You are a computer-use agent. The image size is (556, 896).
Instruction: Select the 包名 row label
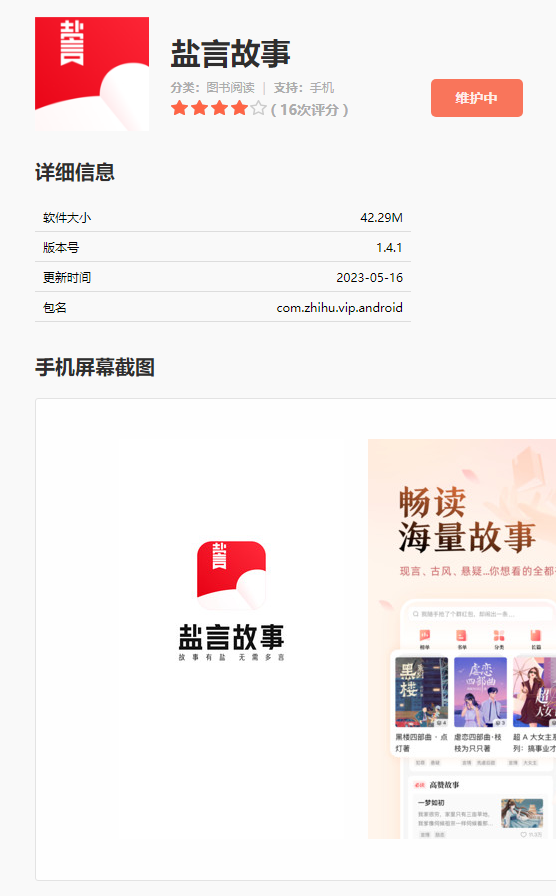pos(55,307)
